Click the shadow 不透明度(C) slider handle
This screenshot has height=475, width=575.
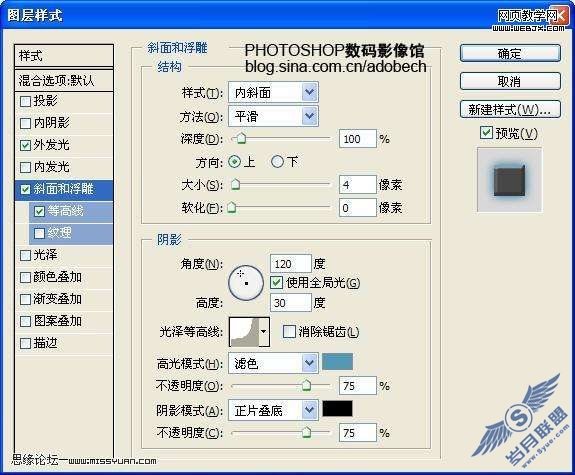point(306,432)
